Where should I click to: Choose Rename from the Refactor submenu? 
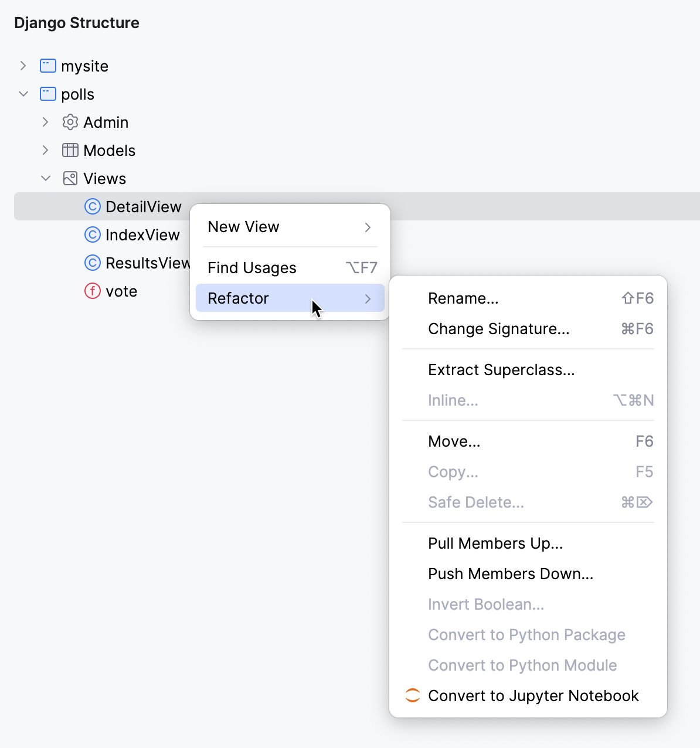463,298
